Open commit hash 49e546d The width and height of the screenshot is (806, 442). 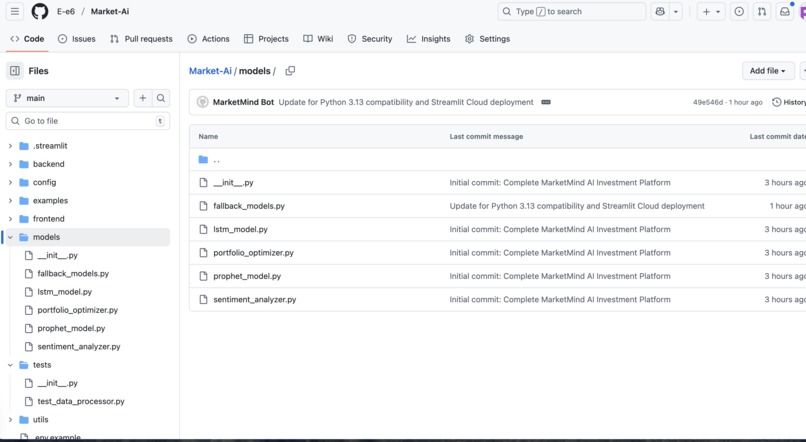(x=708, y=102)
